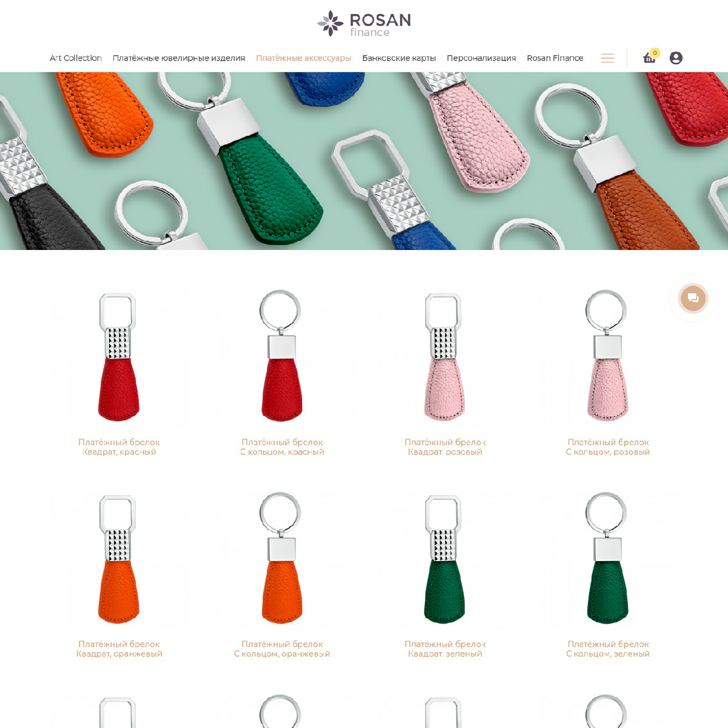Select the green square keychain image
This screenshot has width=728, height=728.
(445, 559)
